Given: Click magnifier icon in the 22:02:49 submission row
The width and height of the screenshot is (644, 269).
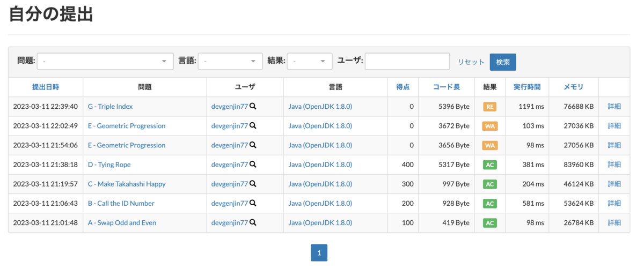Looking at the screenshot, I should [x=253, y=126].
